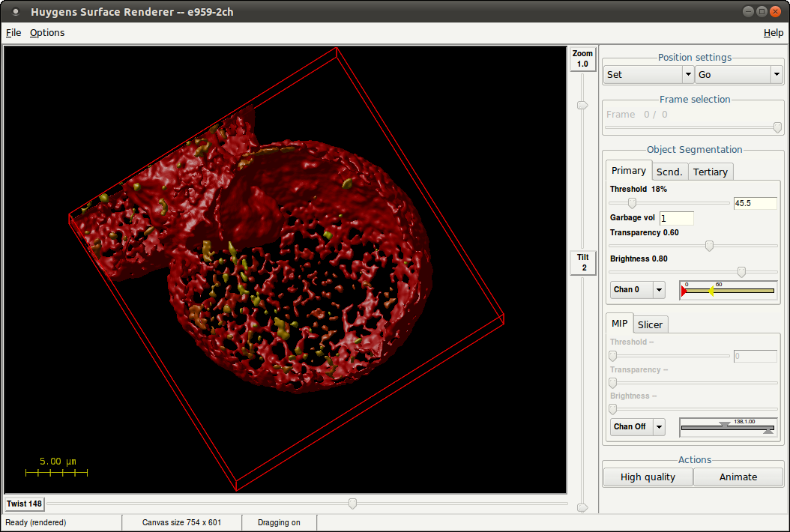
Task: Switch to the Tertiary segmentation tab
Action: pyautogui.click(x=710, y=172)
